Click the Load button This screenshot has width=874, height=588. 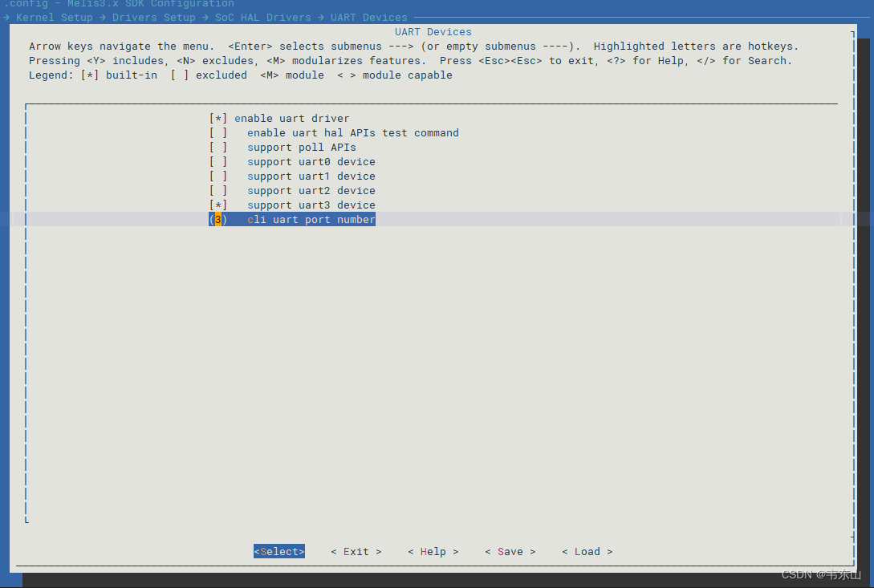587,551
